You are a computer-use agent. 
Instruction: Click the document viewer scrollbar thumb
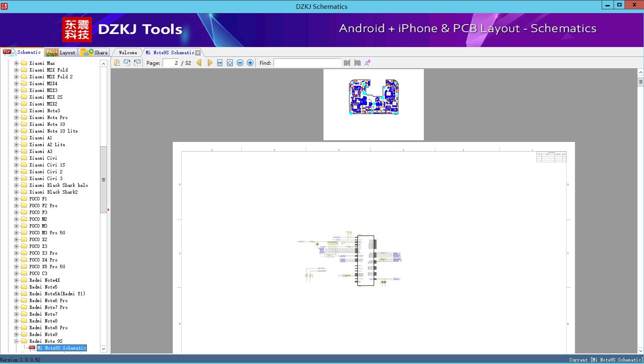(641, 82)
